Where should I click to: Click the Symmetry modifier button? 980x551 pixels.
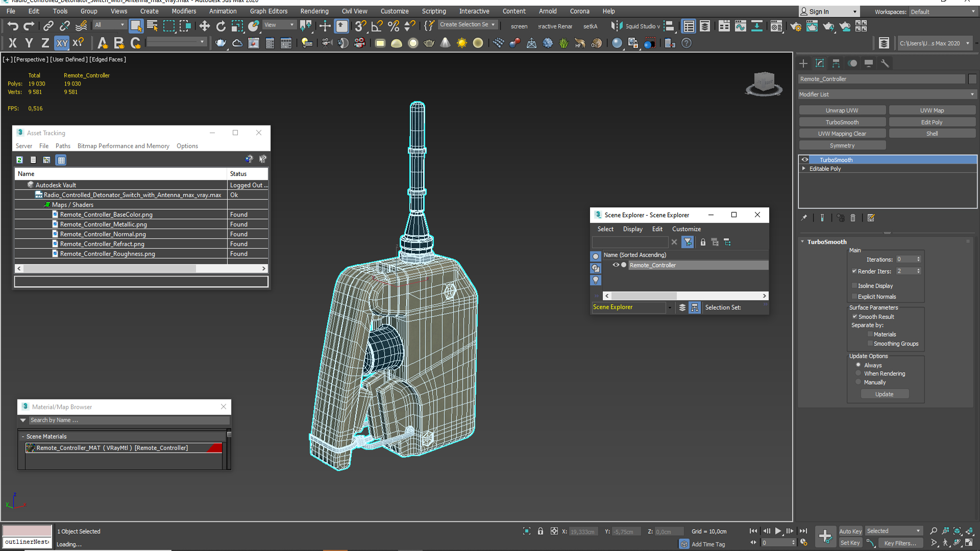pyautogui.click(x=842, y=145)
